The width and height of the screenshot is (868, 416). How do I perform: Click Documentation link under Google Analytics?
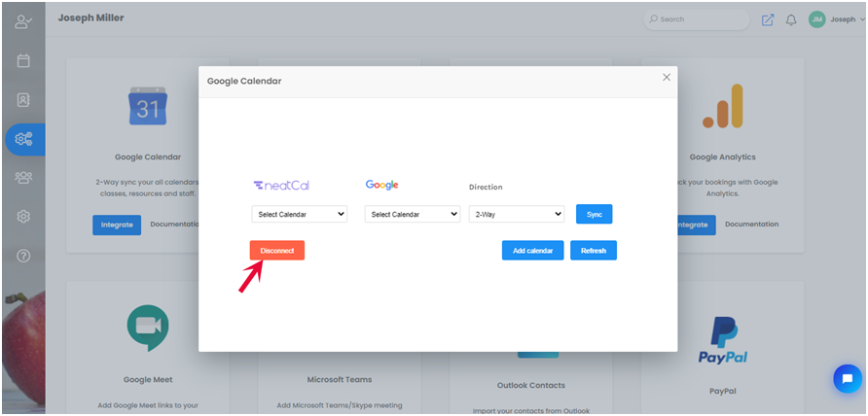(752, 225)
